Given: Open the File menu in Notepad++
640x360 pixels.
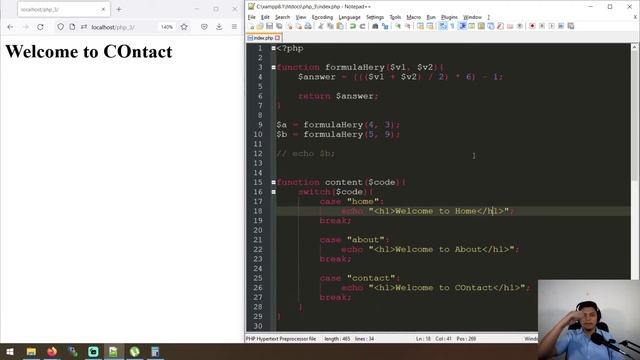Looking at the screenshot, I should click(x=251, y=17).
